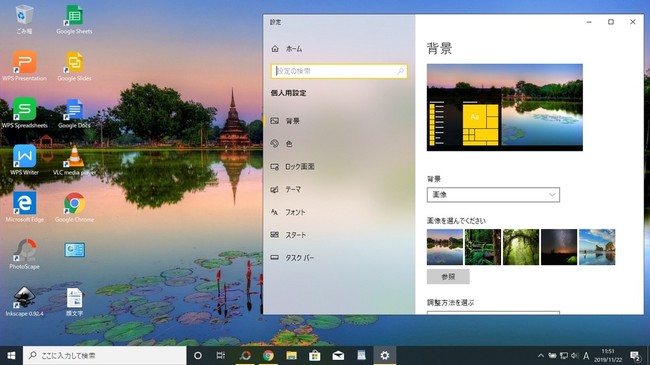Image resolution: width=650 pixels, height=365 pixels.
Task: Open the 背景 dropdown showing 画像
Action: pyautogui.click(x=493, y=195)
